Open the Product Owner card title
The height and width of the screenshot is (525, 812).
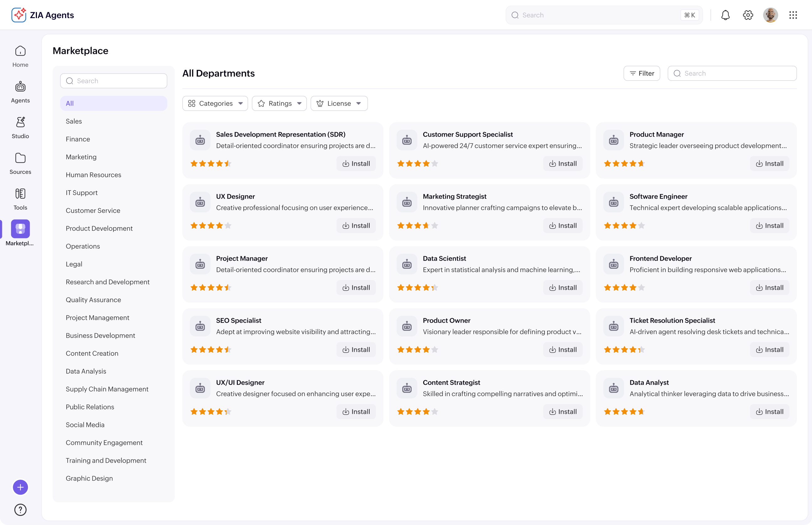446,320
